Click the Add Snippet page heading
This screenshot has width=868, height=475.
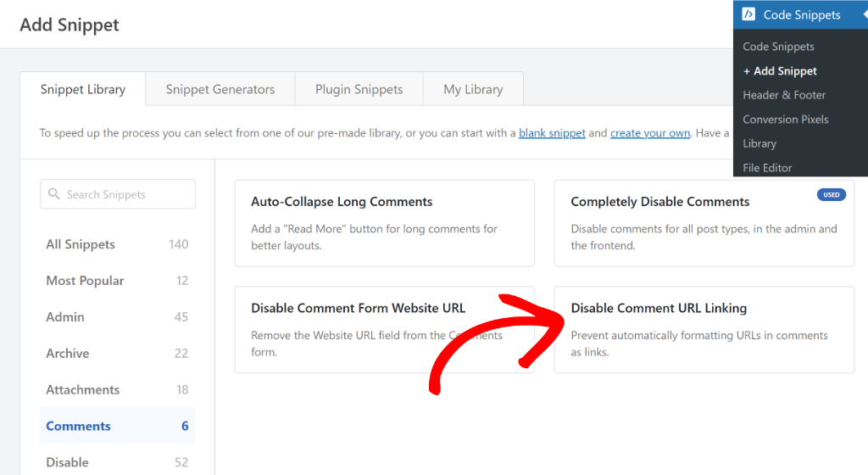(x=70, y=25)
